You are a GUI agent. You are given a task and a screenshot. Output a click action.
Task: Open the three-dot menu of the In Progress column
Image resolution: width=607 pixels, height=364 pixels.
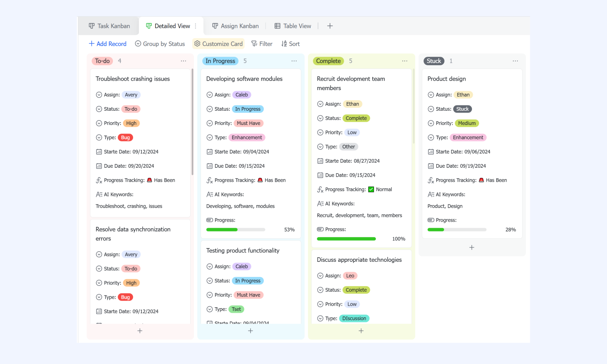[x=294, y=61]
